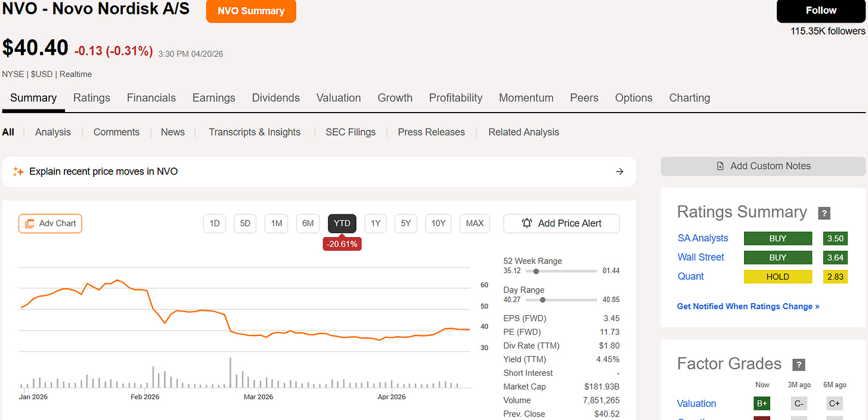Viewport: 868px width, 420px height.
Task: Click the $181.93B Market Cap value
Action: tap(602, 387)
